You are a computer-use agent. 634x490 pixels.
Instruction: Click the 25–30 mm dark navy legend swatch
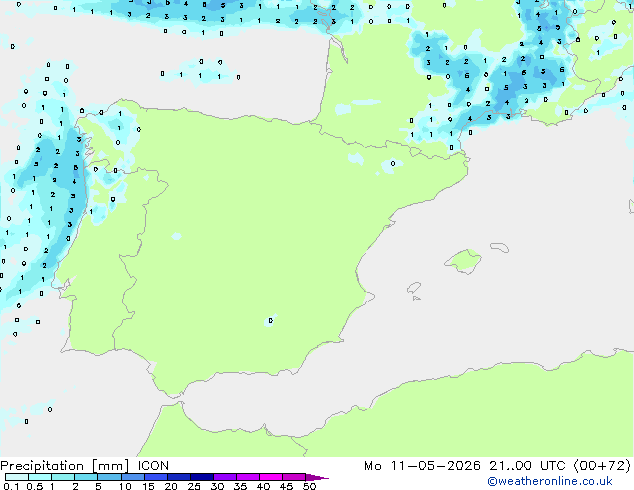[201, 477]
